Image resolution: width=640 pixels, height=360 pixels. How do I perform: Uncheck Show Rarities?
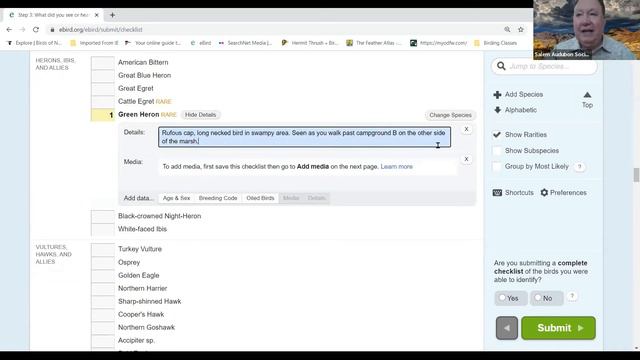click(497, 134)
